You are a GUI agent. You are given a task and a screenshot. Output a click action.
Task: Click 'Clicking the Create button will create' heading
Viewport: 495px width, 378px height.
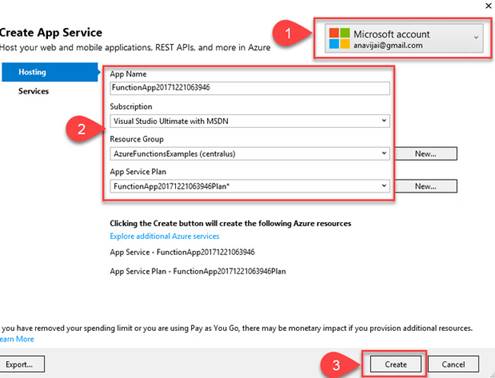[230, 223]
